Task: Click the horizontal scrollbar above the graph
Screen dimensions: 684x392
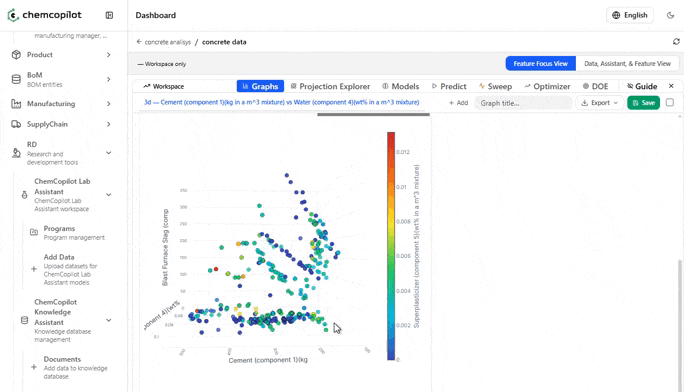Action: [373, 115]
